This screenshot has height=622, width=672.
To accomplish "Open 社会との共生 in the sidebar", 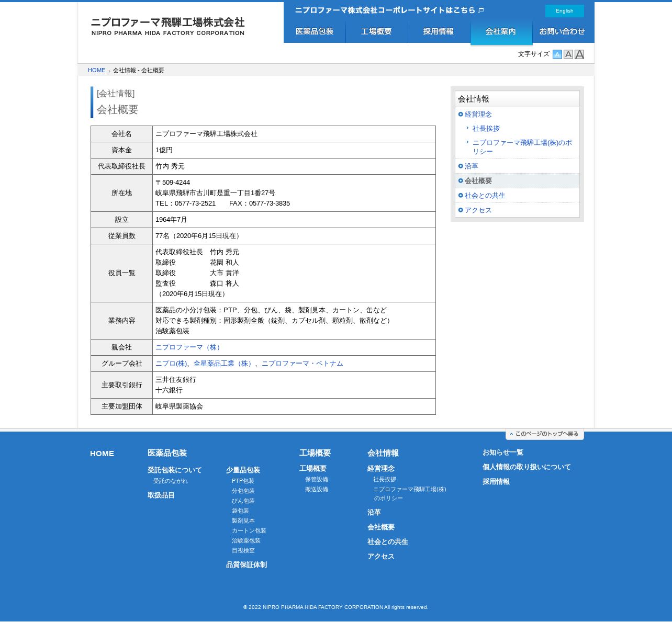I will click(x=485, y=196).
